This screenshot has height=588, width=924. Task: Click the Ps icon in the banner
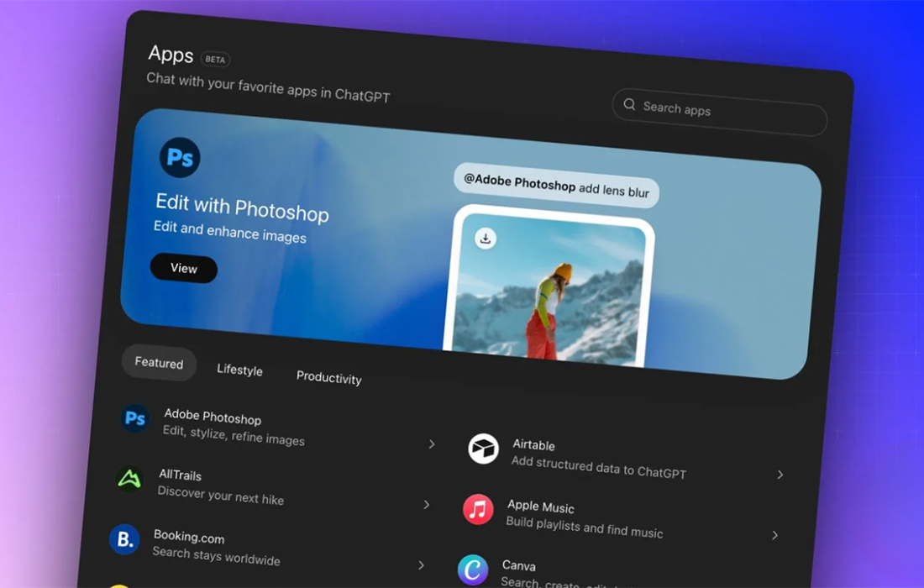[x=179, y=157]
